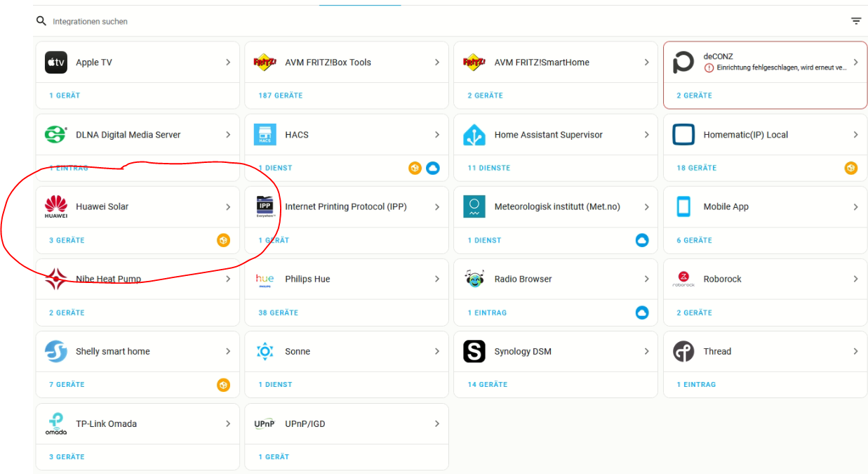Open Roborock chevron arrow
The height and width of the screenshot is (474, 868).
click(x=855, y=279)
